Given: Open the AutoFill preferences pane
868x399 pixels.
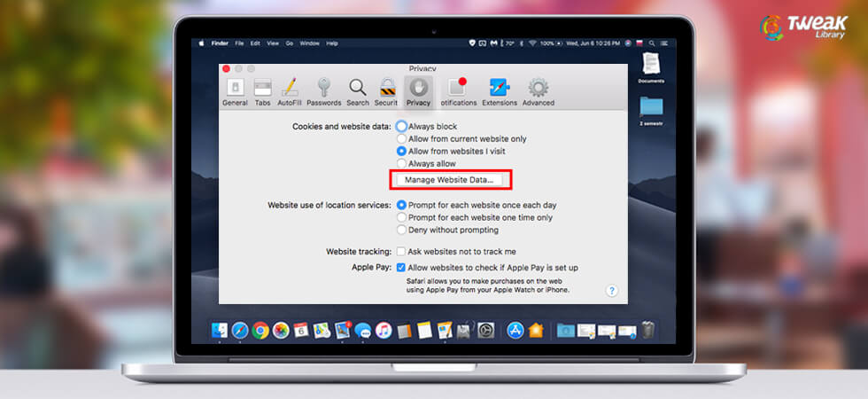Looking at the screenshot, I should 290,90.
